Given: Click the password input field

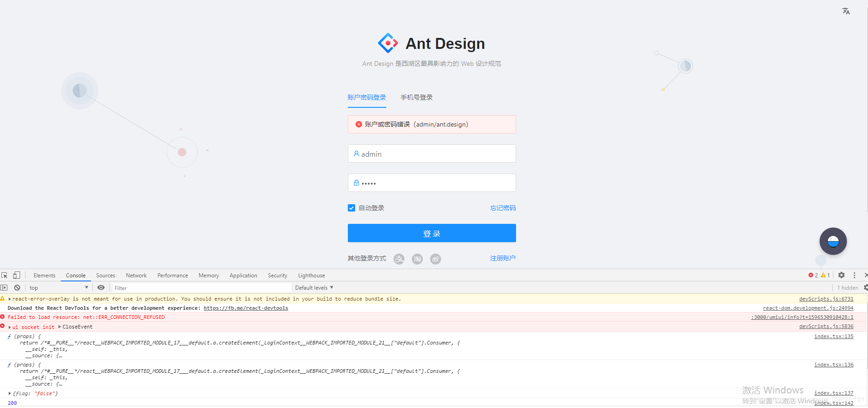Looking at the screenshot, I should pos(431,183).
